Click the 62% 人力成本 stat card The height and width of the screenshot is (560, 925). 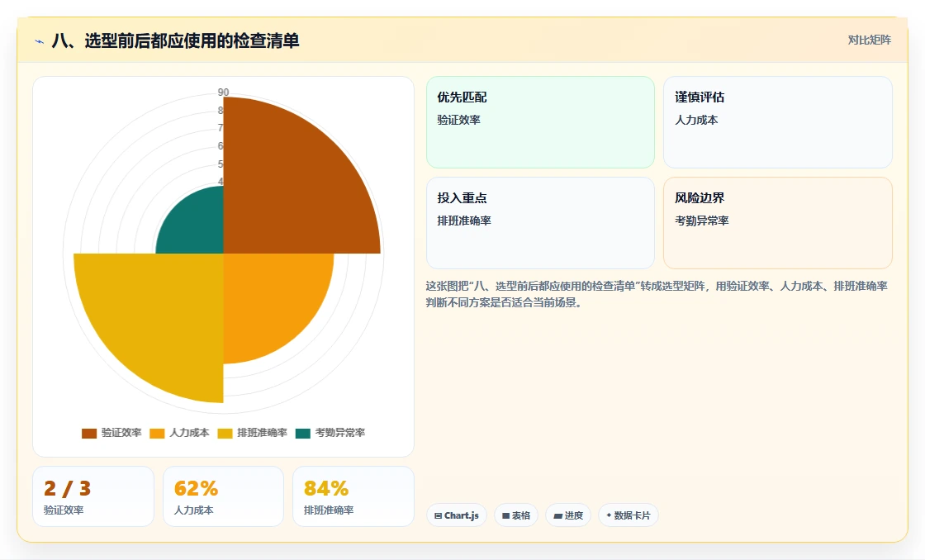pos(223,496)
